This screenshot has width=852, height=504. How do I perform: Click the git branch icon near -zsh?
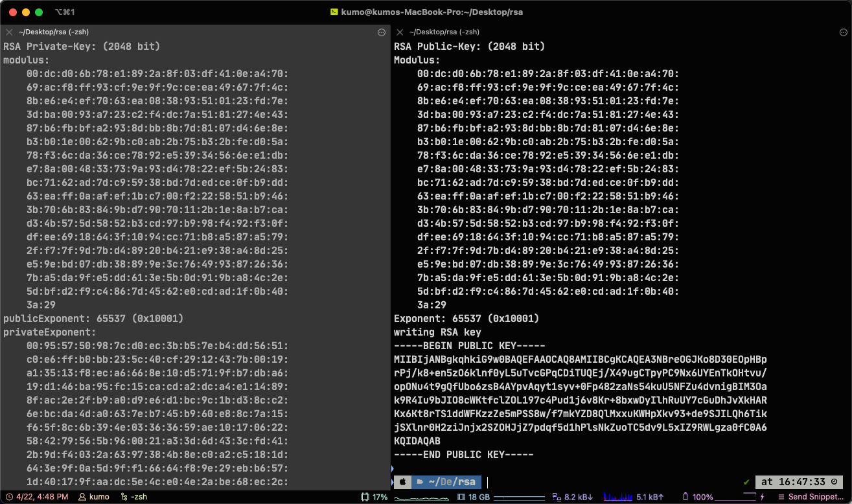(x=124, y=497)
